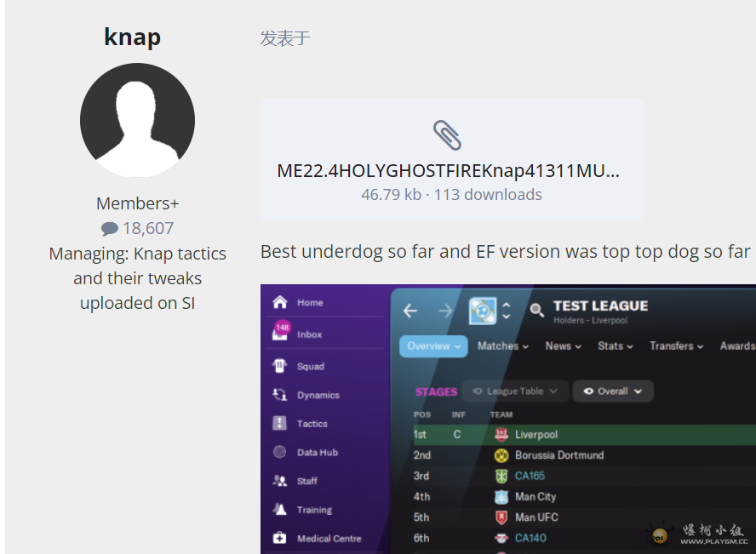
Task: Open the Dynamics icon in sidebar
Action: (279, 395)
